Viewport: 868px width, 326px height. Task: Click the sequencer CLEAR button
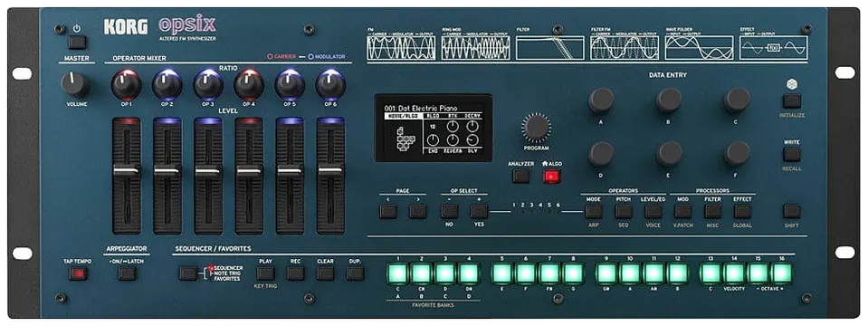click(326, 273)
